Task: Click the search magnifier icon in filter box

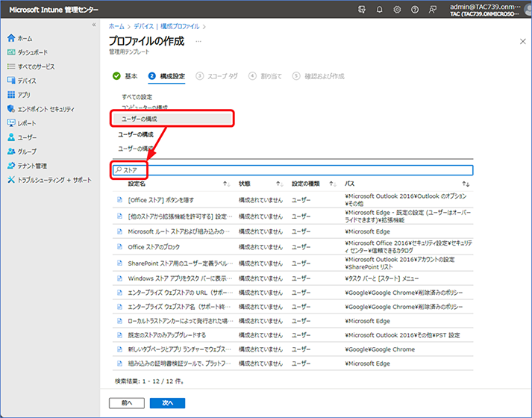Action: coord(118,170)
